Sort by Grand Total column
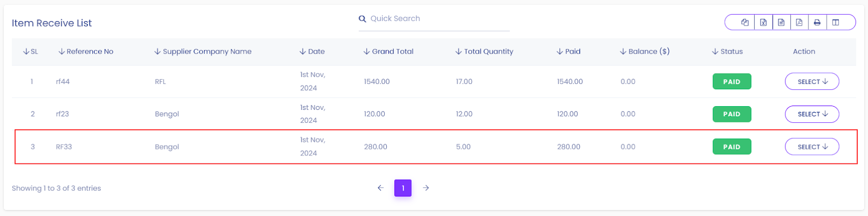 click(x=388, y=51)
